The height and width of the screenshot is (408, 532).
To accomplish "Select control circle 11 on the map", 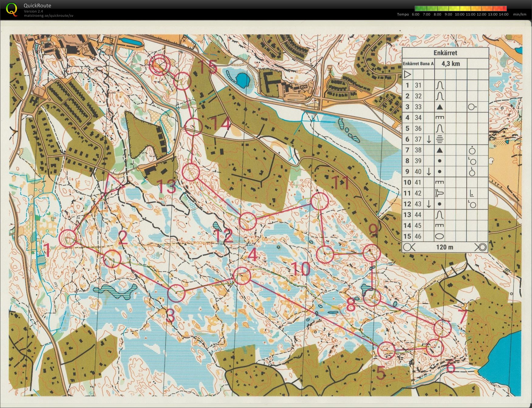I will 320,201.
